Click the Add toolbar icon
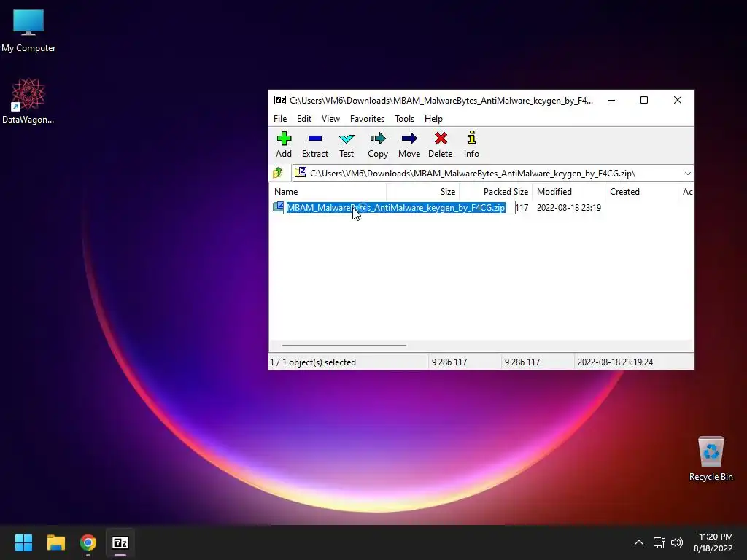Screen dimensions: 747x560 284,144
